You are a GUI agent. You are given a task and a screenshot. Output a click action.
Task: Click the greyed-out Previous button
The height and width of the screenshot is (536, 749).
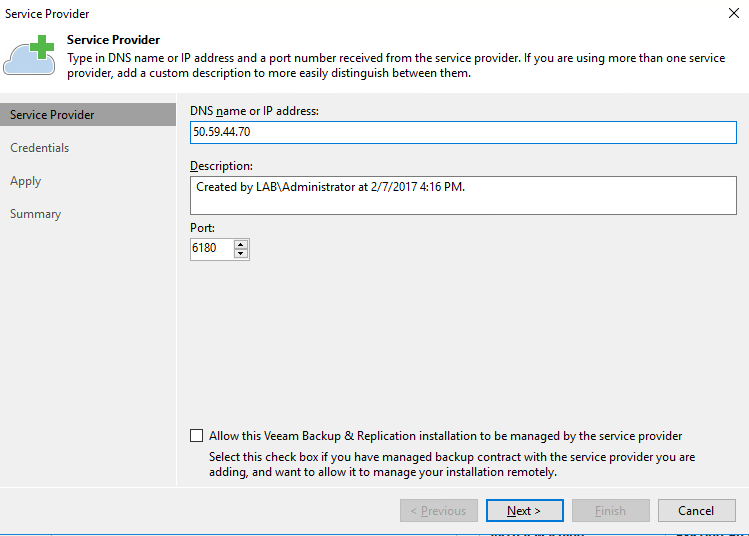point(438,511)
